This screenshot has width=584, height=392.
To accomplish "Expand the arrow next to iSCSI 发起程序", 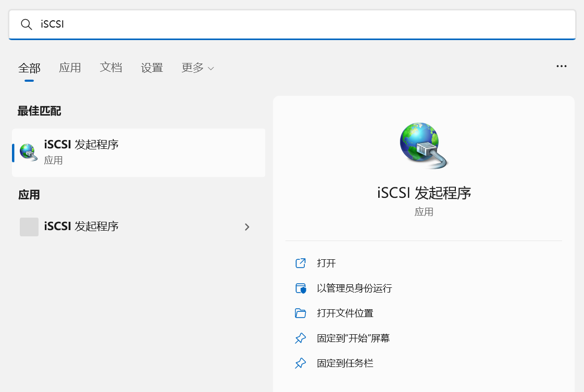I will tap(247, 226).
